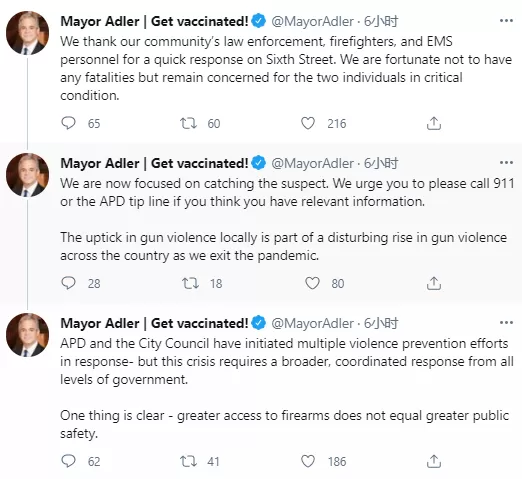
Task: Open Mayor Adler's avatar on first tweet
Action: coord(27,33)
